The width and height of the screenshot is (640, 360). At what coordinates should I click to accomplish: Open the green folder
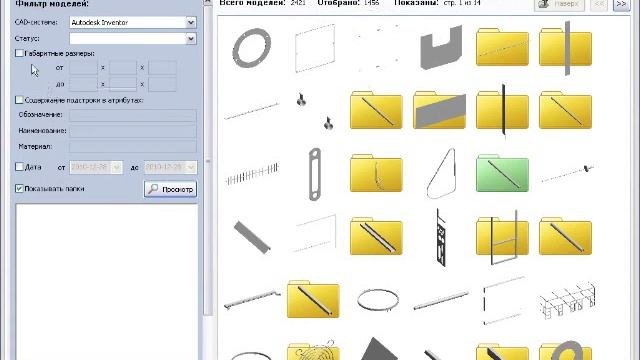pos(502,173)
